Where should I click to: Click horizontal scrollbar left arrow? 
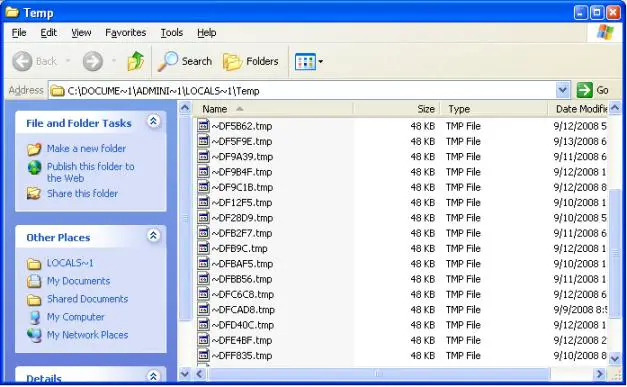point(200,374)
